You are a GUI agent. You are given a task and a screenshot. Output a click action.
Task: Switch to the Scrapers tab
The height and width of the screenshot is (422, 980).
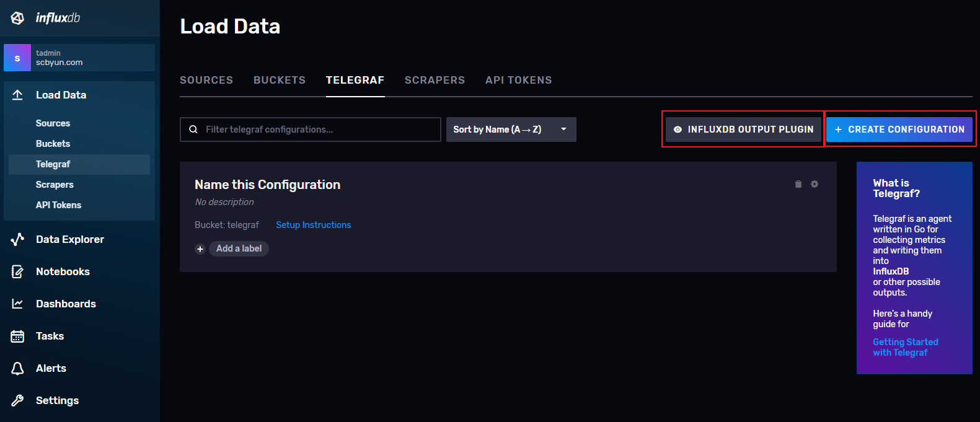point(435,81)
